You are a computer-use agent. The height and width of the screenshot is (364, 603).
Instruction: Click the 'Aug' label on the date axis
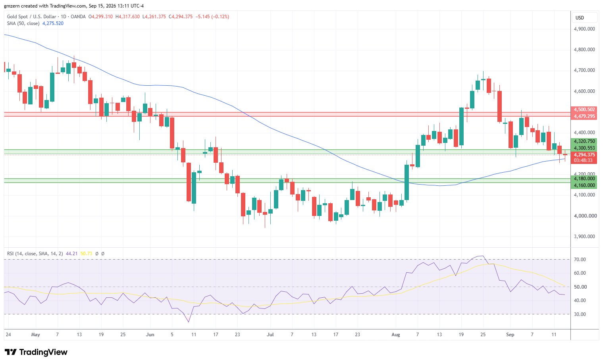click(396, 335)
